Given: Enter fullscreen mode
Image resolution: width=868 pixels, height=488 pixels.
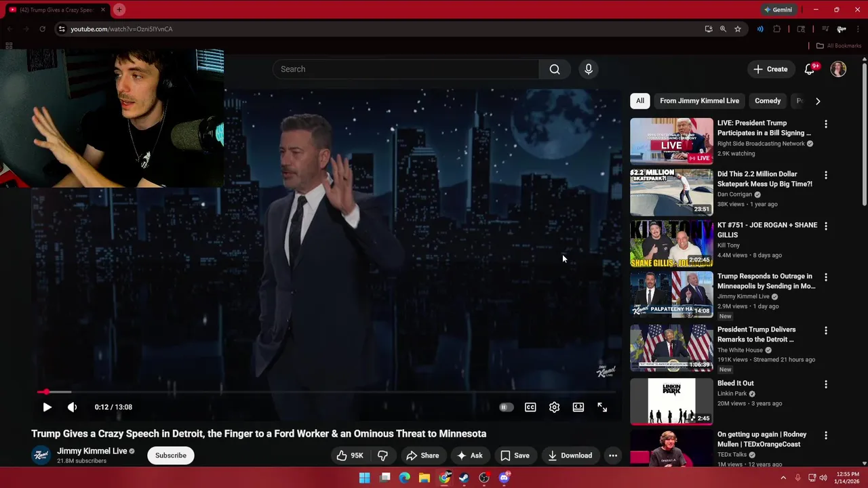Looking at the screenshot, I should [602, 407].
